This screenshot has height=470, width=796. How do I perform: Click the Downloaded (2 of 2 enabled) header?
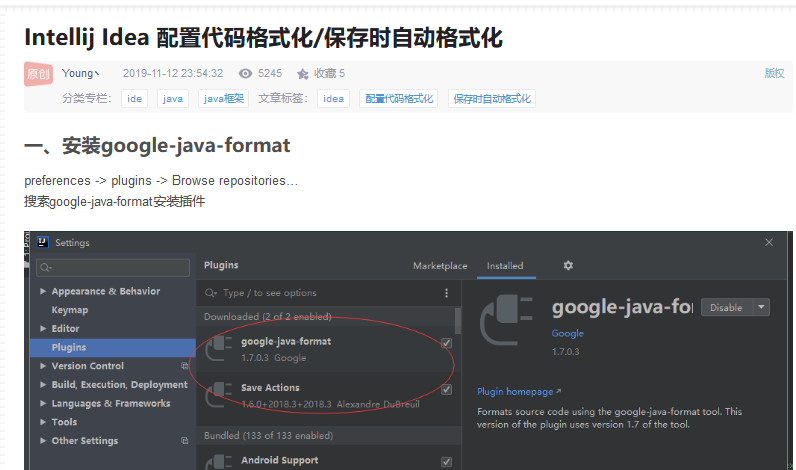coord(268,316)
